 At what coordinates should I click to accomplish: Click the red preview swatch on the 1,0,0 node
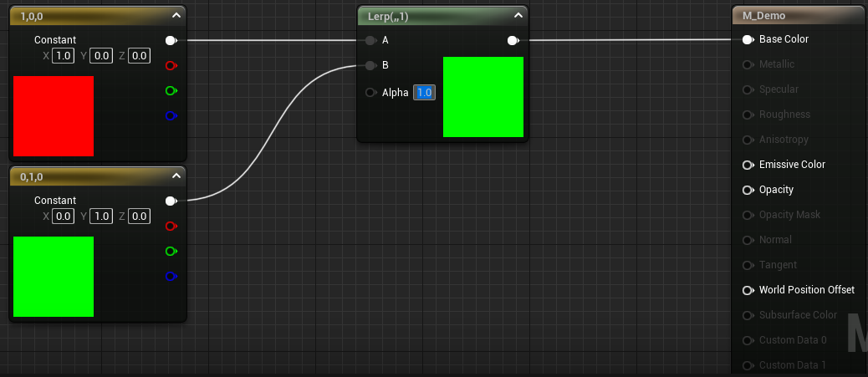[54, 115]
